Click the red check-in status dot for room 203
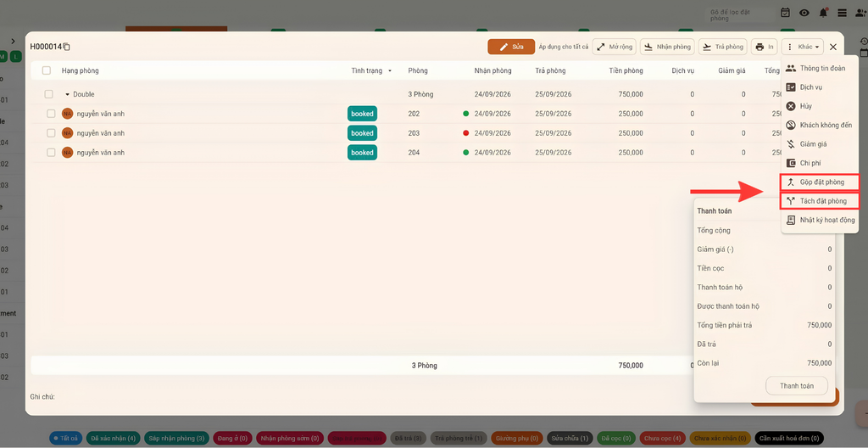This screenshot has height=448, width=868. click(x=465, y=133)
